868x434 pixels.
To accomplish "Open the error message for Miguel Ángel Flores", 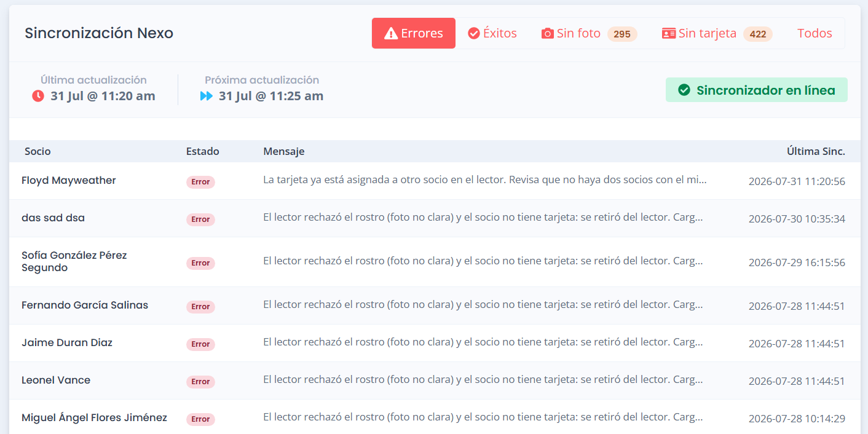I will [x=483, y=417].
